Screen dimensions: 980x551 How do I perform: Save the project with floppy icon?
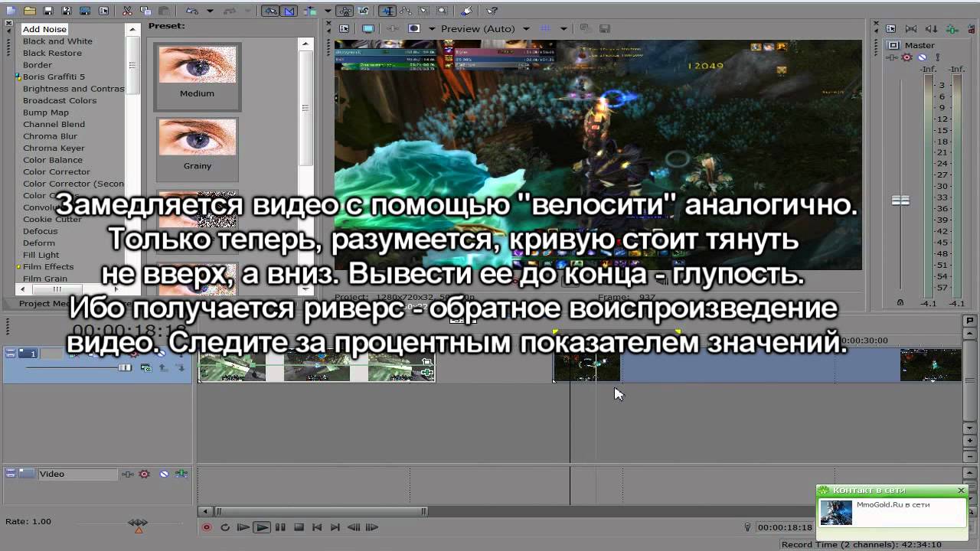point(48,11)
